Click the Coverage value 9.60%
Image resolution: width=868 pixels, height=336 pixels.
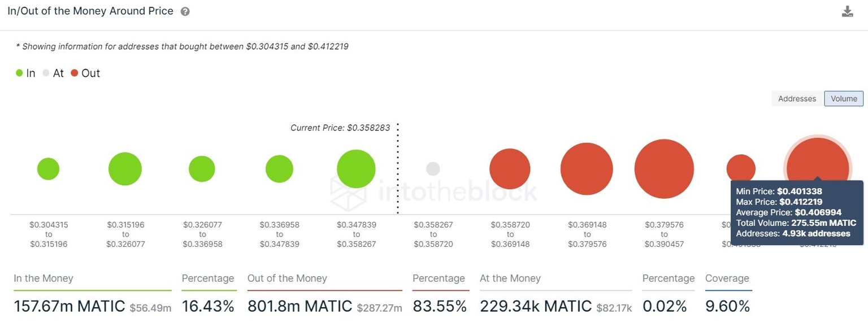728,306
